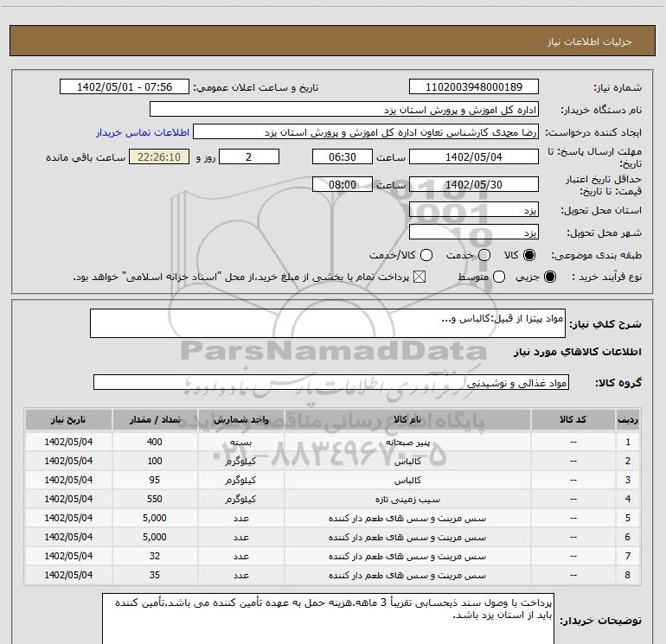The height and width of the screenshot is (644, 666).
Task: Select the متوسط purchase type radio
Action: click(x=499, y=277)
